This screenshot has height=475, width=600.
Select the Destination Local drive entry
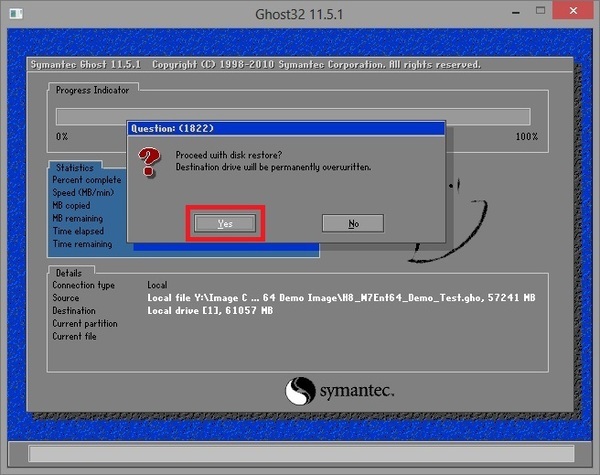pos(209,311)
